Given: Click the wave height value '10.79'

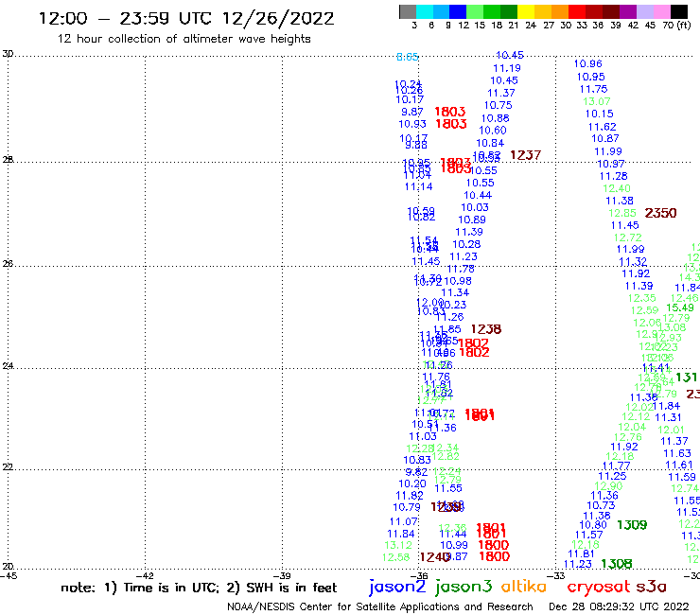Looking at the screenshot, I should [x=406, y=507].
